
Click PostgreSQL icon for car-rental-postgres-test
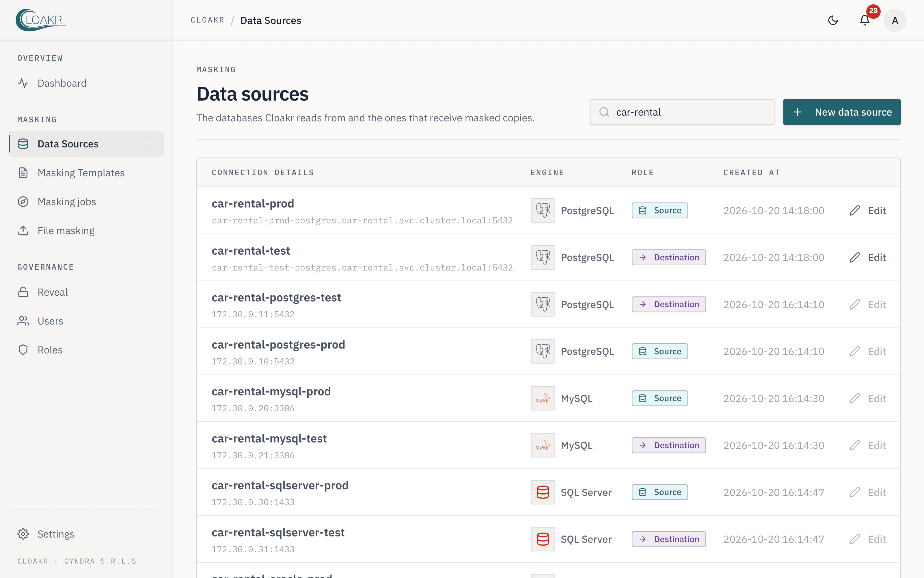click(x=543, y=304)
